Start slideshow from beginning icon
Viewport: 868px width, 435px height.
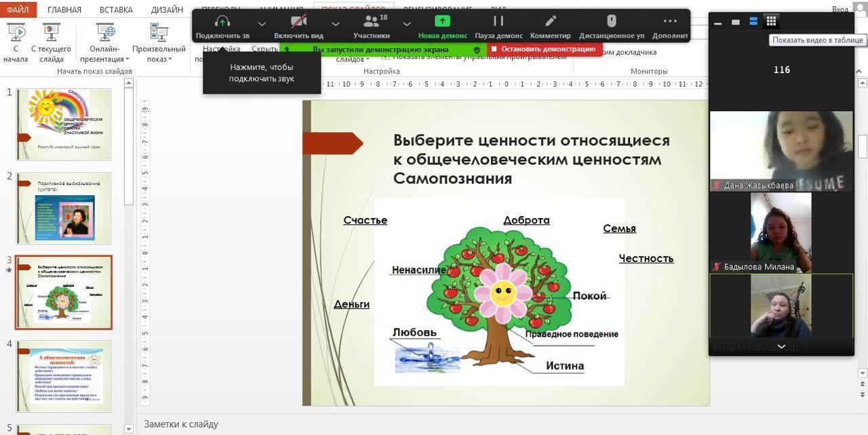point(16,33)
